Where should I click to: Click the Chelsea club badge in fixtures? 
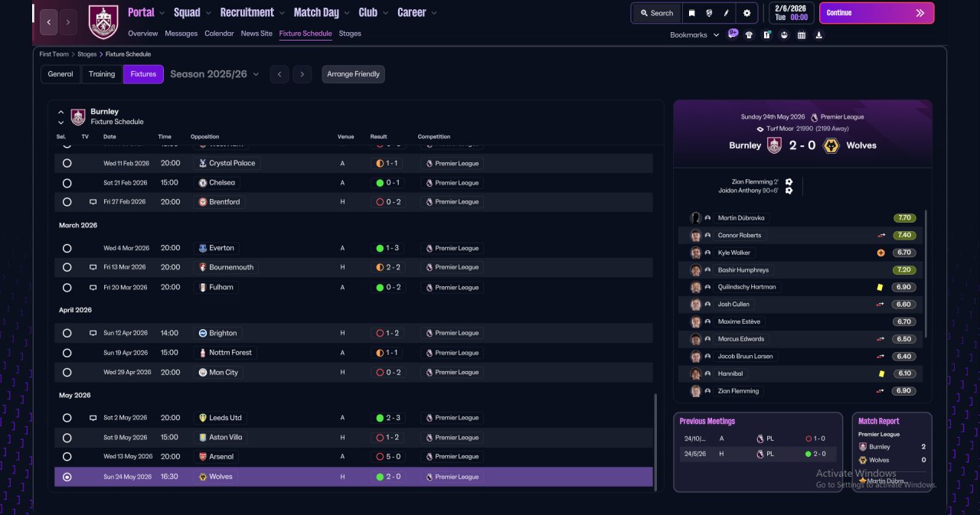[x=202, y=183]
